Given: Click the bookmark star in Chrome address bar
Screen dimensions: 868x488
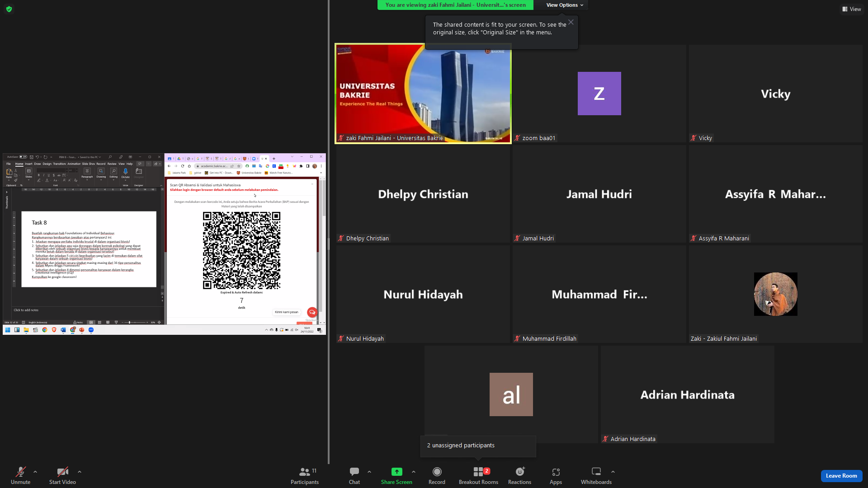Looking at the screenshot, I should click(x=239, y=166).
